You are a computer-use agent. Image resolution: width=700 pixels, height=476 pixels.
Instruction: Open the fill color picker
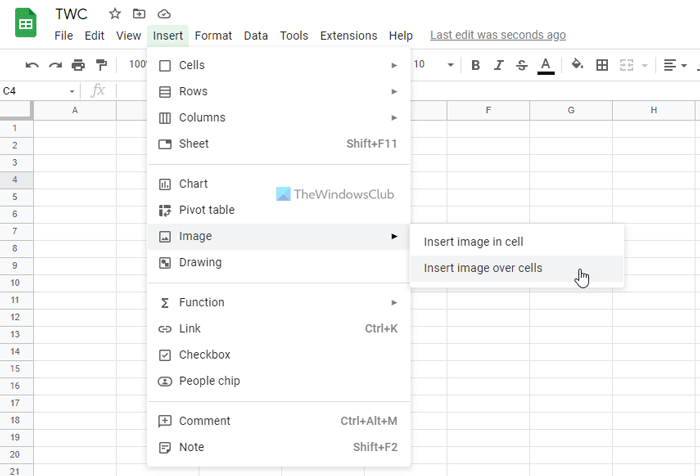coord(577,65)
